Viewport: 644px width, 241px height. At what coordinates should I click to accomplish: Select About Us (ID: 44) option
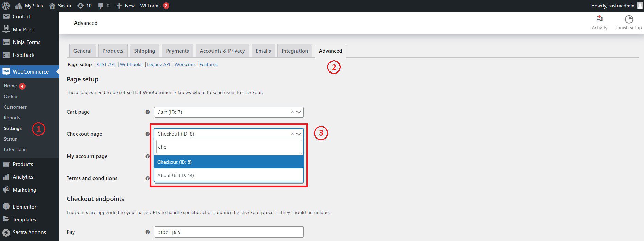228,175
